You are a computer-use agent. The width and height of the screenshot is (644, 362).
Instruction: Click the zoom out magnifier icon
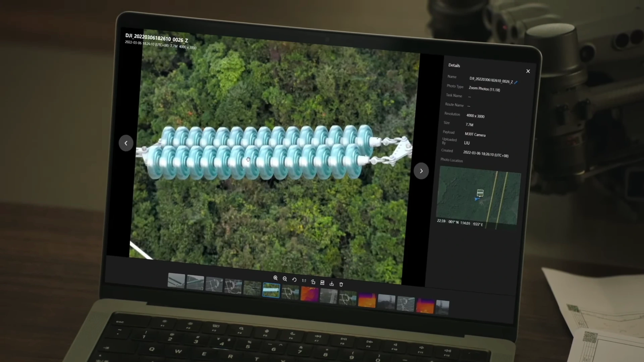[285, 279]
